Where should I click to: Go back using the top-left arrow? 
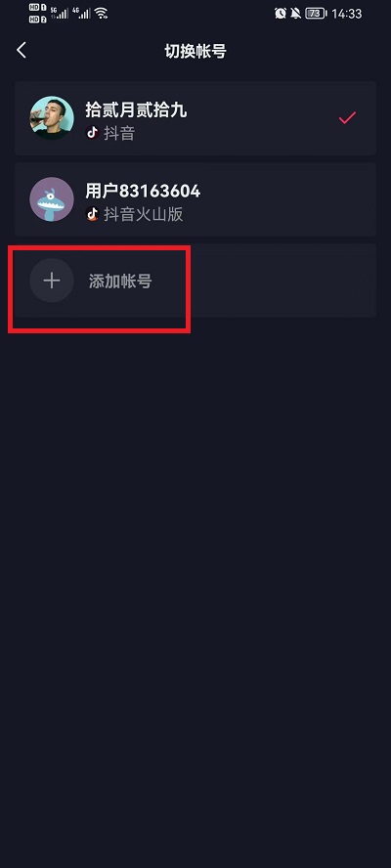[x=22, y=51]
